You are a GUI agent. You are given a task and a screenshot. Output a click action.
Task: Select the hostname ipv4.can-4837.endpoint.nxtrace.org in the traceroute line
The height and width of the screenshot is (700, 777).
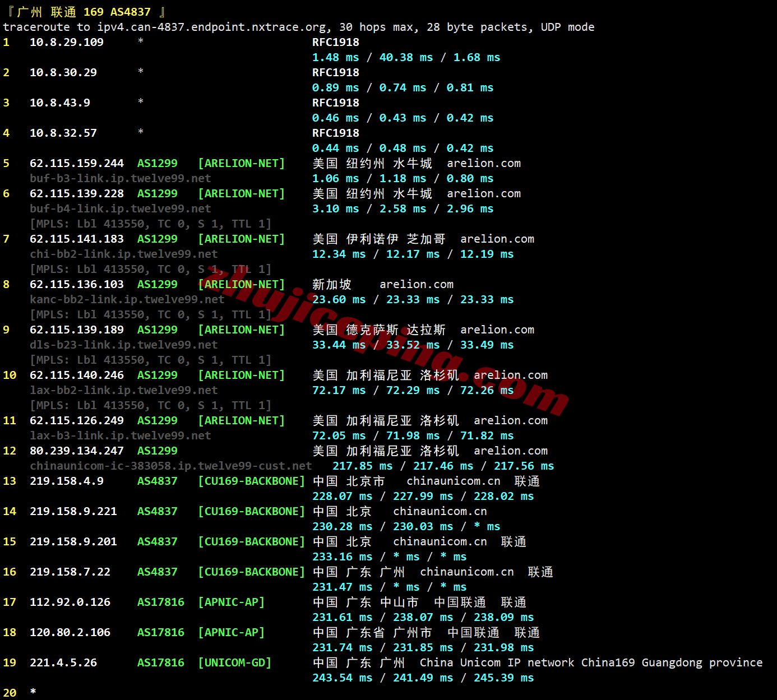pos(211,27)
